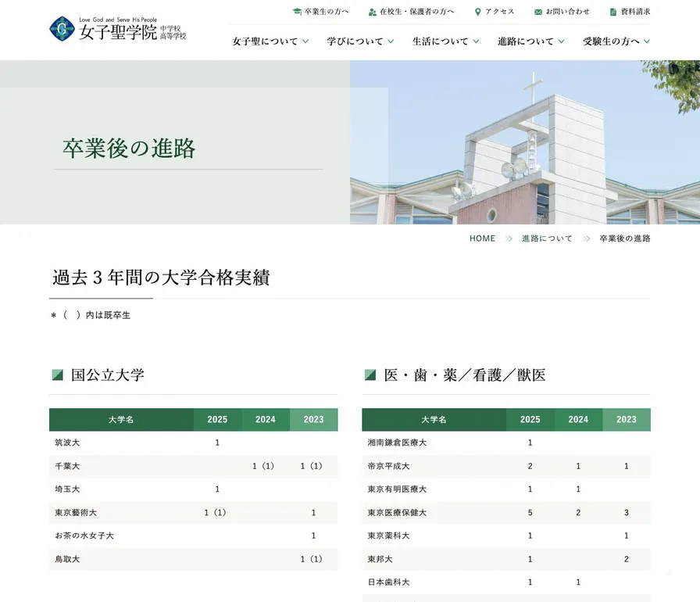
Task: Click the people icon beside 在校生・保護者の方へ
Action: pyautogui.click(x=373, y=12)
